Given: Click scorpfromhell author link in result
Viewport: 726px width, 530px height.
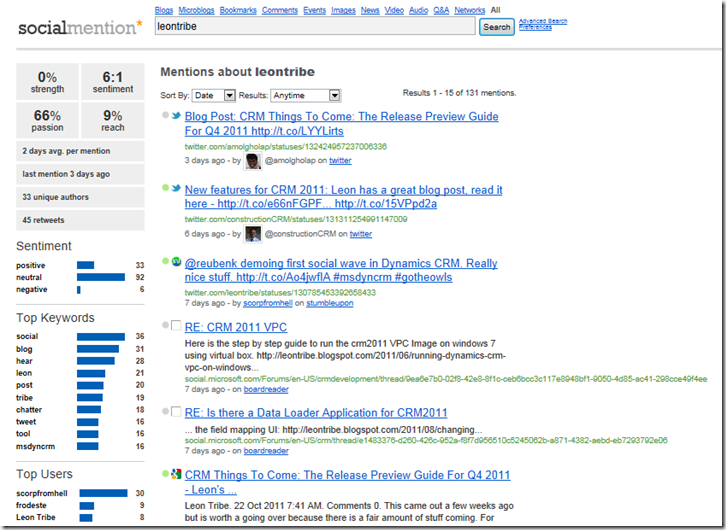Looking at the screenshot, I should pyautogui.click(x=268, y=303).
